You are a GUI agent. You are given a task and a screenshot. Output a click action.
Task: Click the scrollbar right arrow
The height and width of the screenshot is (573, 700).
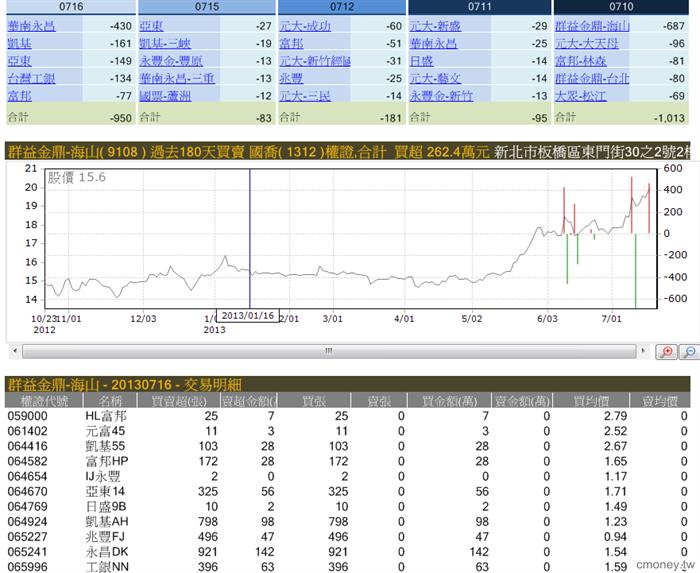pos(643,351)
